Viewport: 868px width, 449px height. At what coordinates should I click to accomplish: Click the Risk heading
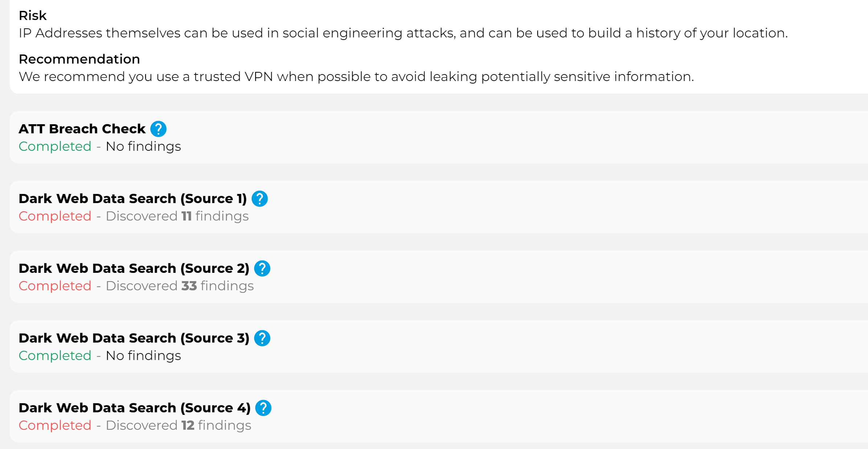(x=33, y=16)
